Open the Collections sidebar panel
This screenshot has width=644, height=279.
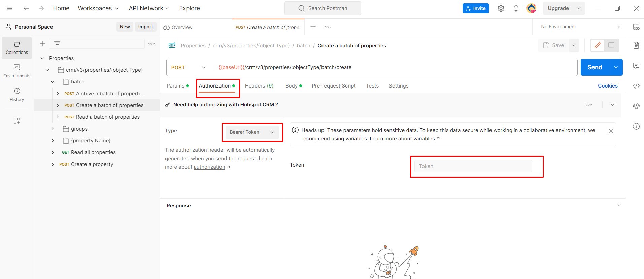coord(17,48)
